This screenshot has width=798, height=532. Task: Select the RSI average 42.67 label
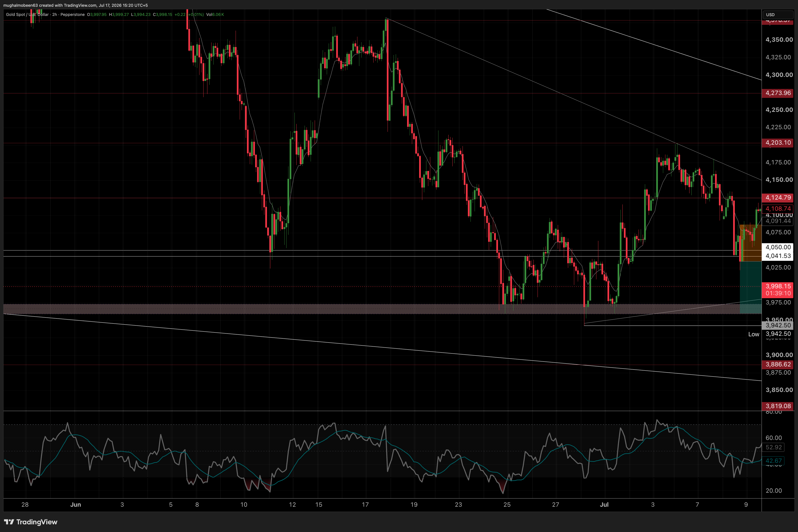pos(774,461)
